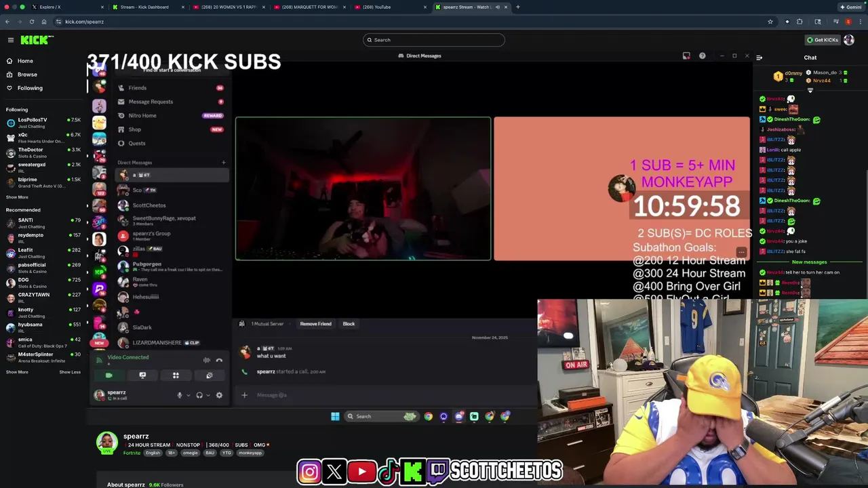Reload the browser page
868x488 pixels.
click(31, 22)
